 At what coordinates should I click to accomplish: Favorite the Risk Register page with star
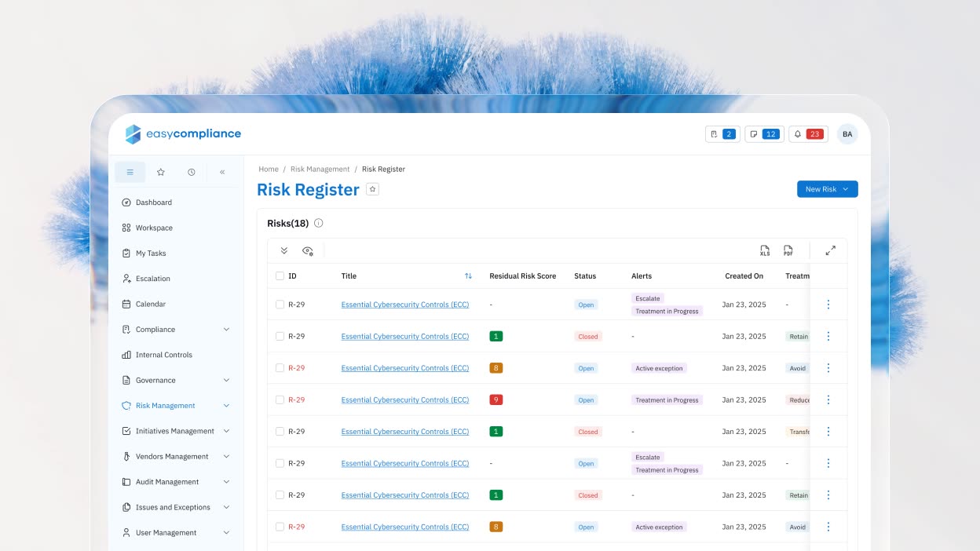point(373,189)
